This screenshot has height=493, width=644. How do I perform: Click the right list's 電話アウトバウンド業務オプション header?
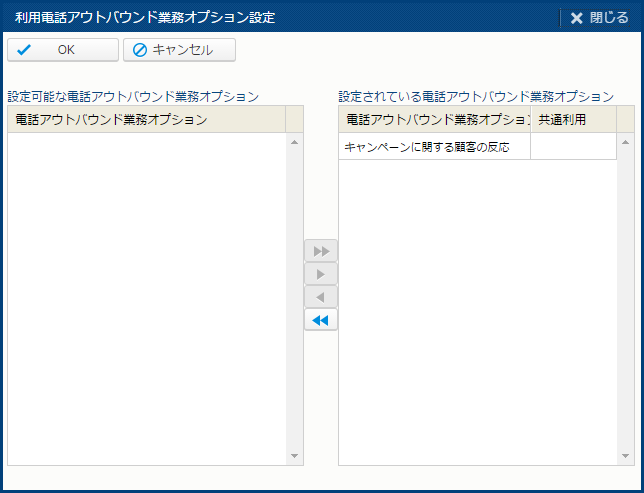coord(434,120)
